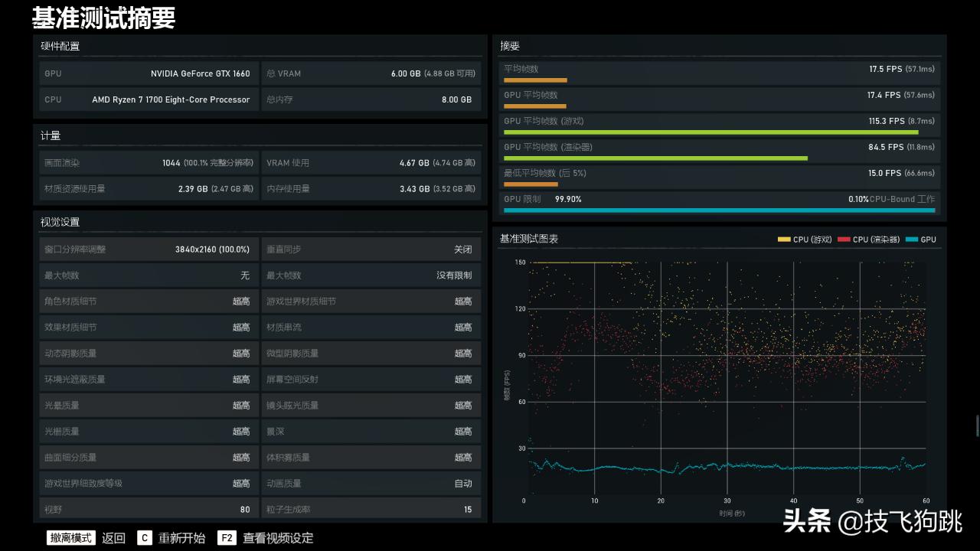Click the cyan GPU 限制 bar
980x551 pixels.
click(x=719, y=210)
